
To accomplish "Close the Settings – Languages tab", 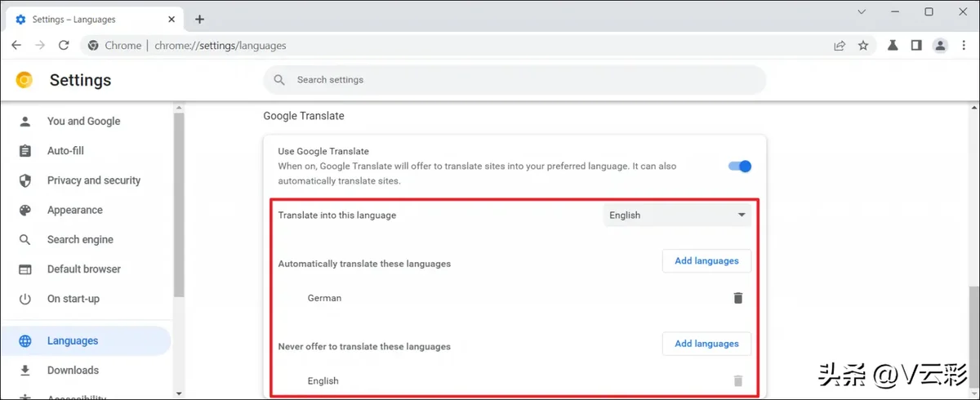I will pos(172,19).
